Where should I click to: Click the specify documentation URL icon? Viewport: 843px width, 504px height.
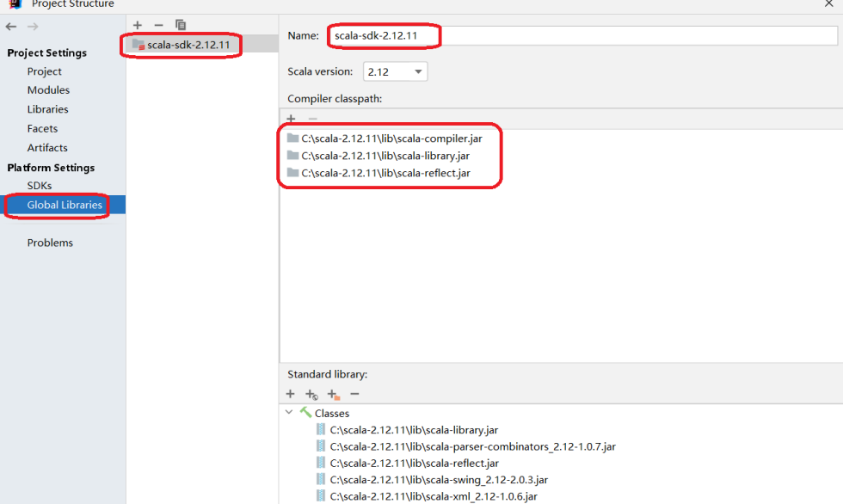coord(311,394)
